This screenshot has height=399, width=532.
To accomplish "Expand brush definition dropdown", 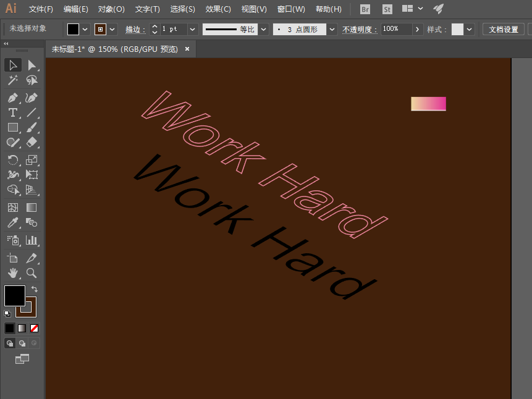I will click(332, 30).
